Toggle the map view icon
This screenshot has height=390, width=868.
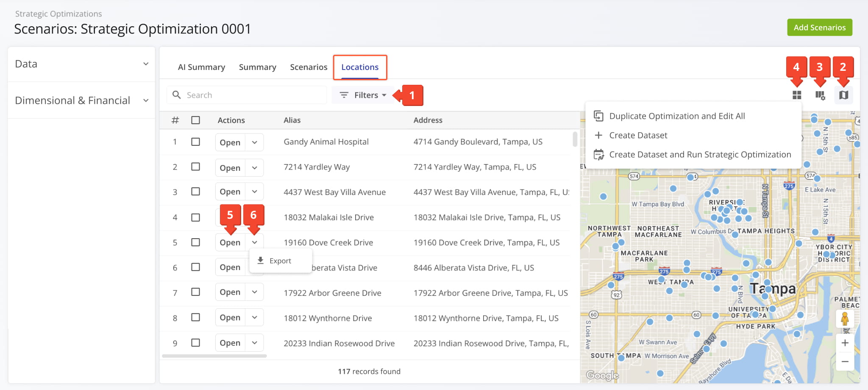pos(843,95)
